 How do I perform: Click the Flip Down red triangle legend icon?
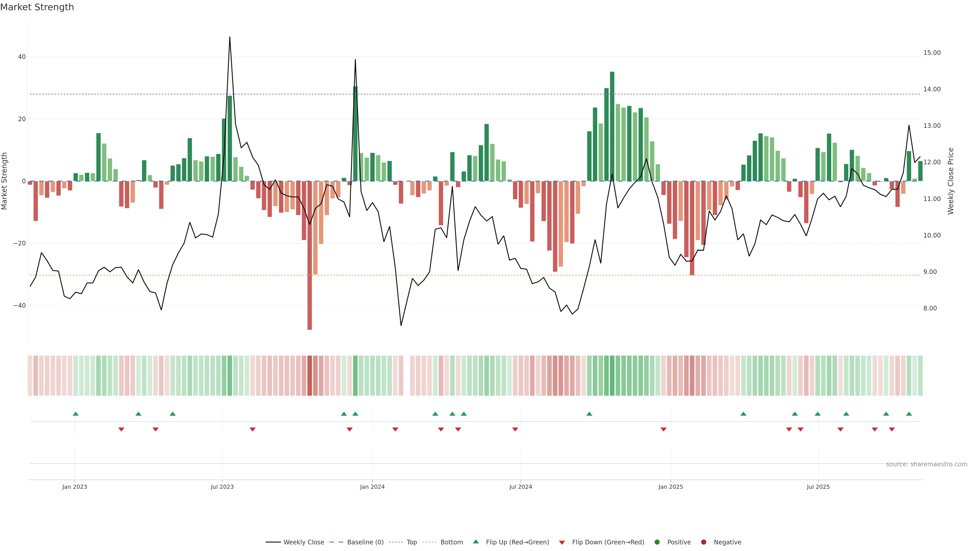[x=562, y=543]
